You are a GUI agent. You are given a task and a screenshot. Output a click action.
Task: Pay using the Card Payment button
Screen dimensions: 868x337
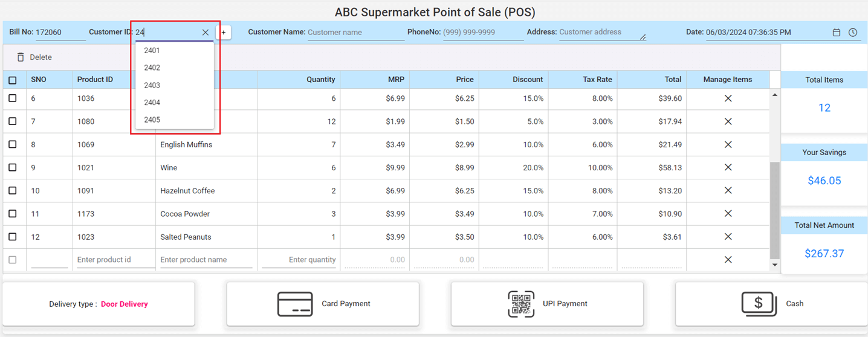[x=323, y=304]
